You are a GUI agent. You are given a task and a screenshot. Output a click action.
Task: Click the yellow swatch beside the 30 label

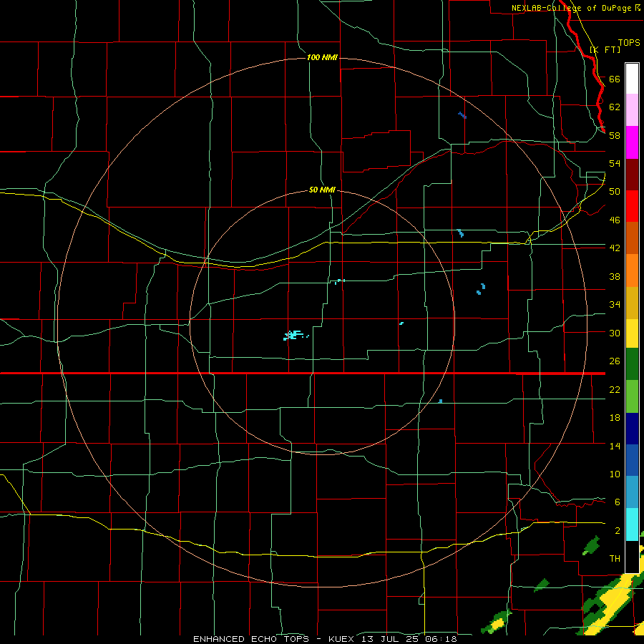point(632,333)
